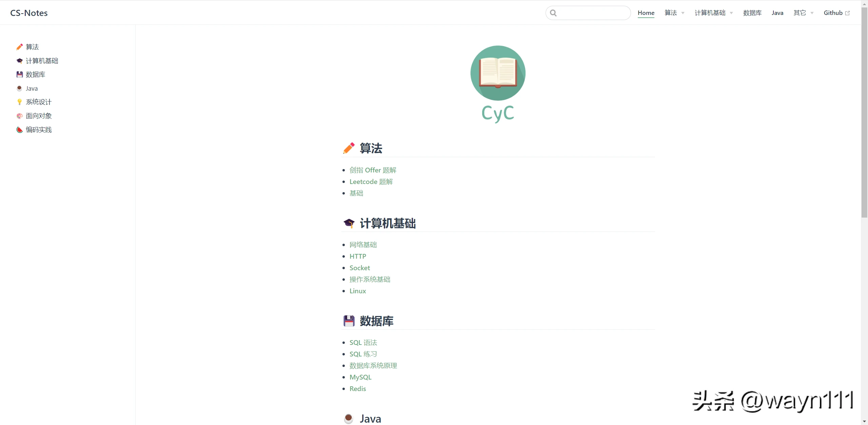Open the MySQL link

pyautogui.click(x=360, y=377)
